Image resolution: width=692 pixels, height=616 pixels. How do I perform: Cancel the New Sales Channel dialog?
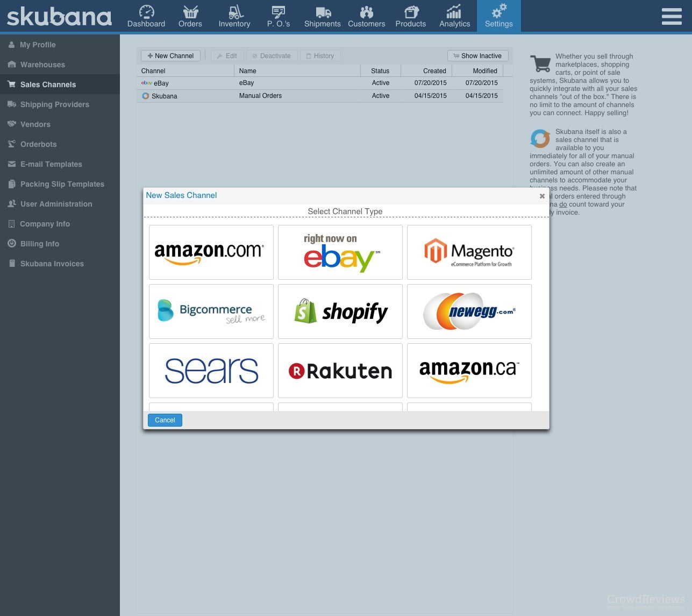[x=165, y=420]
